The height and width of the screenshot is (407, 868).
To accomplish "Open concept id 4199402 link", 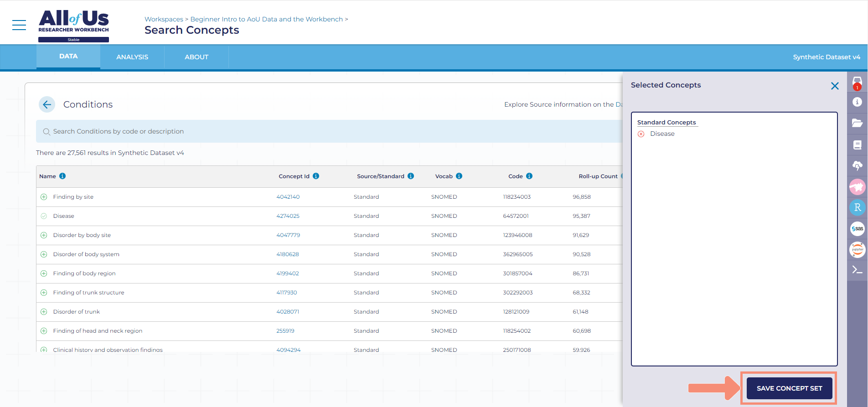I will tap(288, 273).
